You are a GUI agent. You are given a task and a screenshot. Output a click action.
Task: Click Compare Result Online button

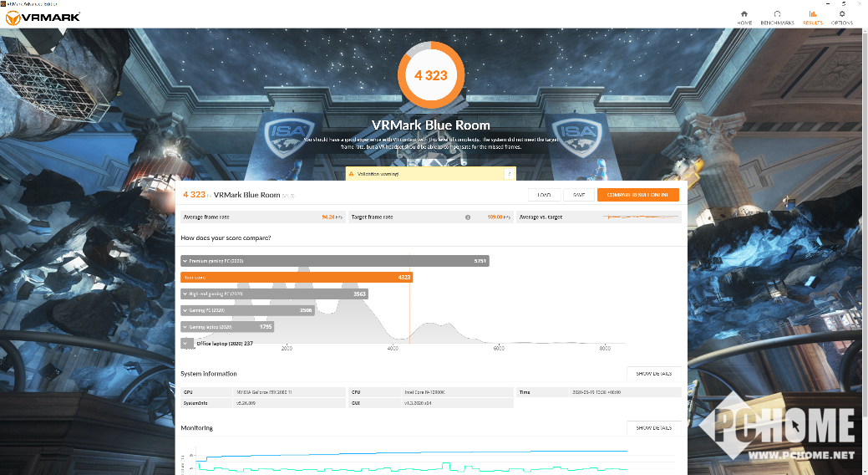637,195
